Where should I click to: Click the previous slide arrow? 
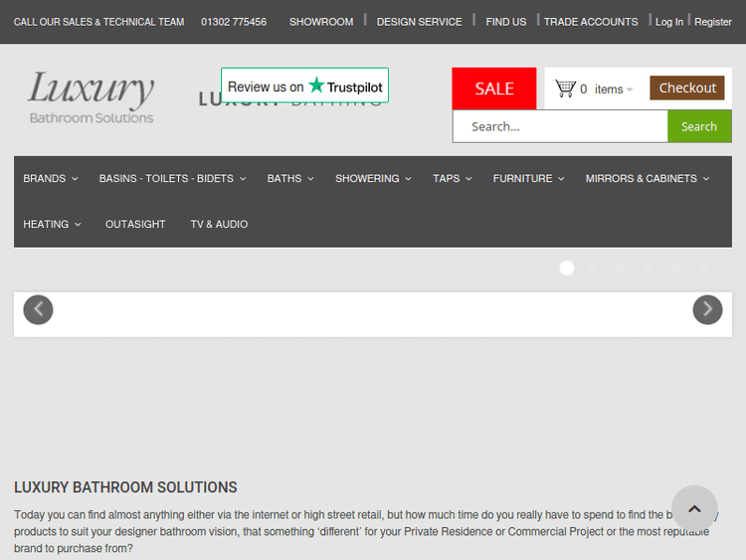point(38,310)
